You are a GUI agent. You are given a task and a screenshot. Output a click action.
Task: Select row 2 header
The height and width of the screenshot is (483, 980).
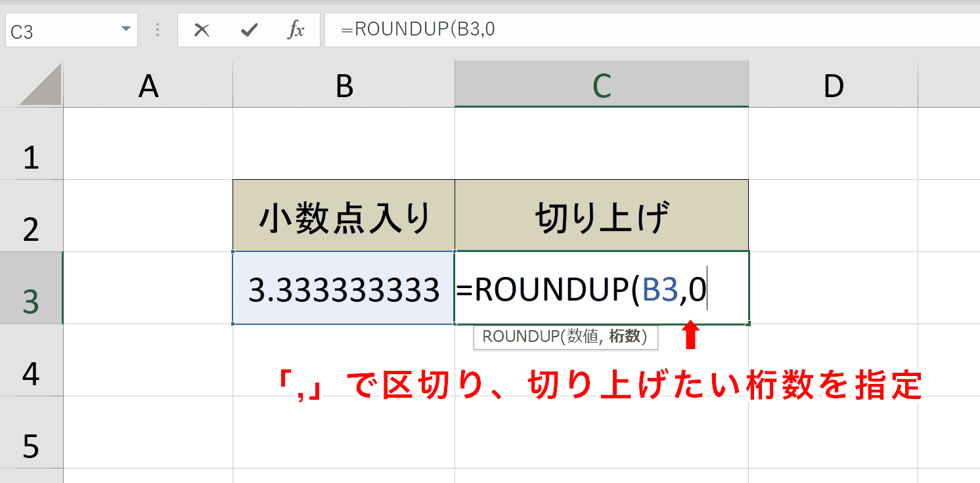point(32,216)
